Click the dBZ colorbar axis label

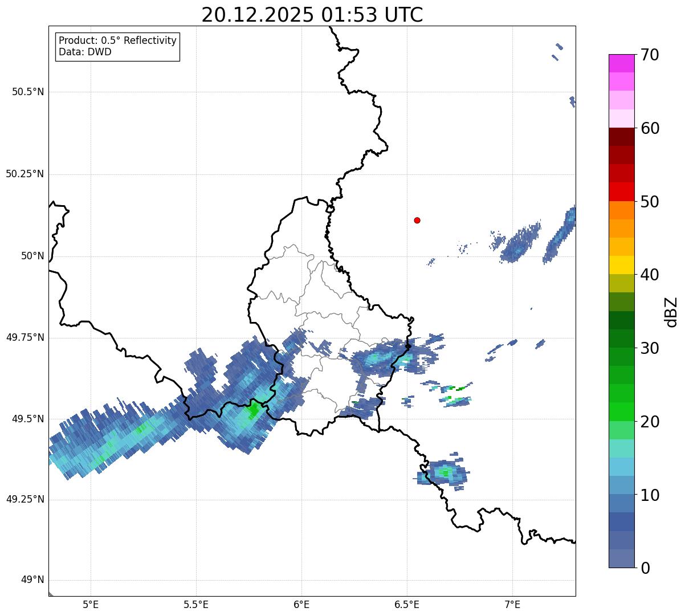671,311
